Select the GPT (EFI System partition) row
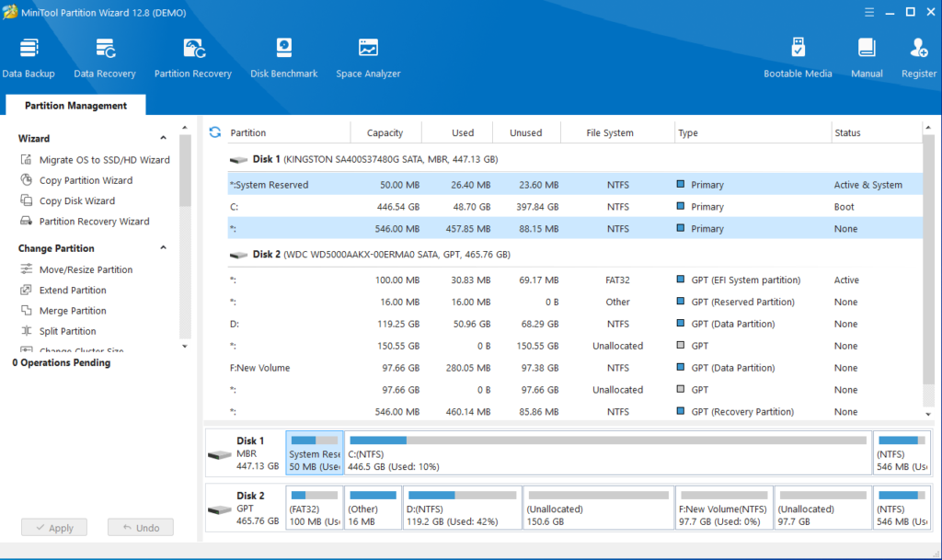 coord(575,280)
